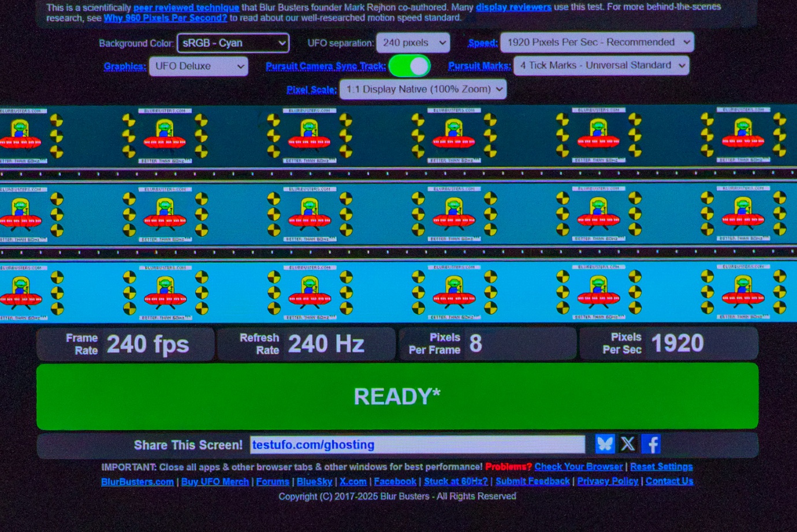Open the Speed dropdown menu
797x532 pixels.
[x=597, y=42]
